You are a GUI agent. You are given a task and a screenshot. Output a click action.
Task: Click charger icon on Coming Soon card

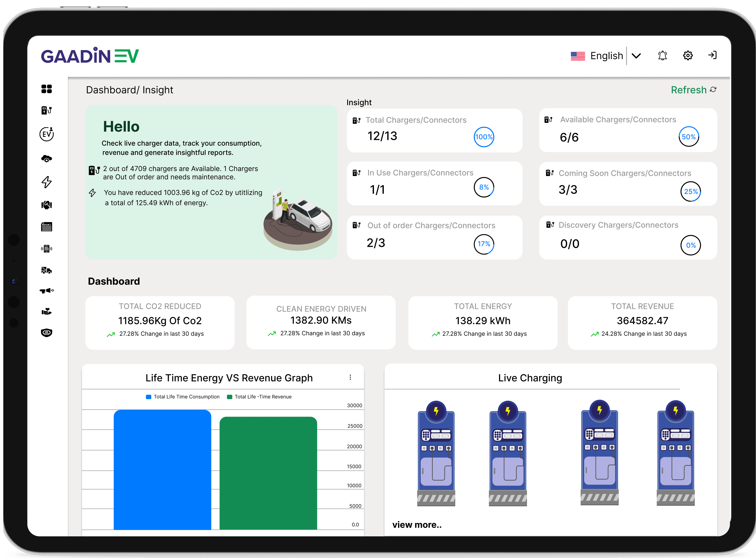[x=550, y=173]
